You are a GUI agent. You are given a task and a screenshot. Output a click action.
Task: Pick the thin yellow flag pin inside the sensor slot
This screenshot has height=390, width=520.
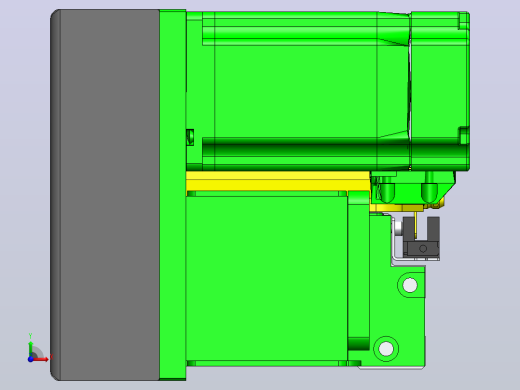click(415, 224)
